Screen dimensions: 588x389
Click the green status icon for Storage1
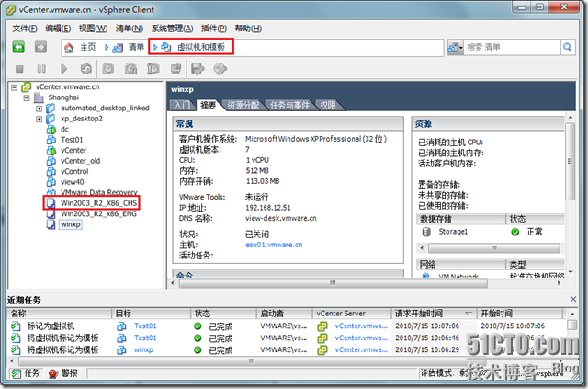pos(515,232)
